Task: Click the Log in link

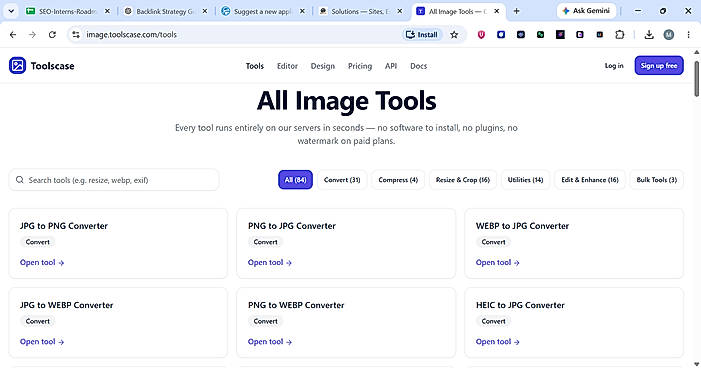Action: 614,66
